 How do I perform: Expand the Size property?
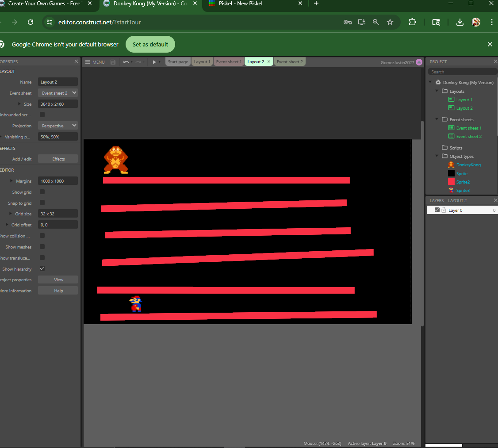[19, 104]
